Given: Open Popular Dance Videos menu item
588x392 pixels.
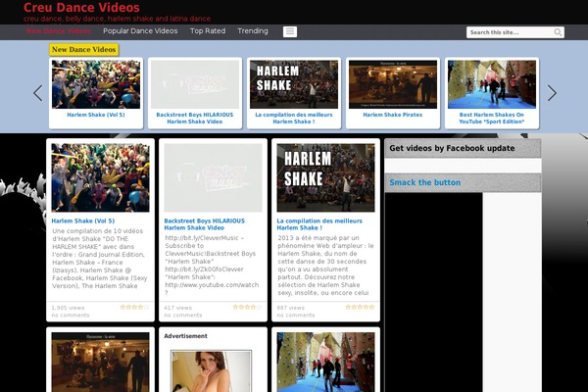Looking at the screenshot, I should coord(140,31).
